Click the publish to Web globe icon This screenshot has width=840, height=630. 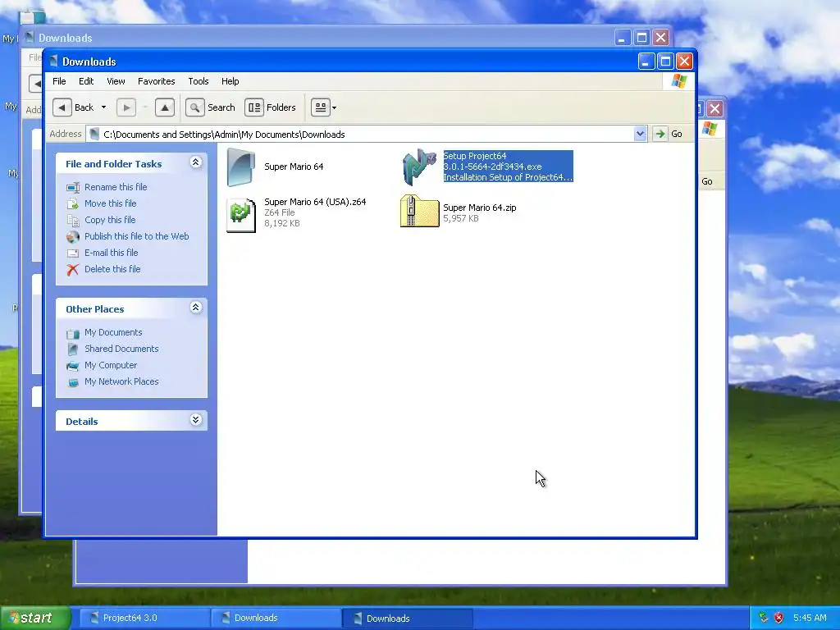point(73,237)
